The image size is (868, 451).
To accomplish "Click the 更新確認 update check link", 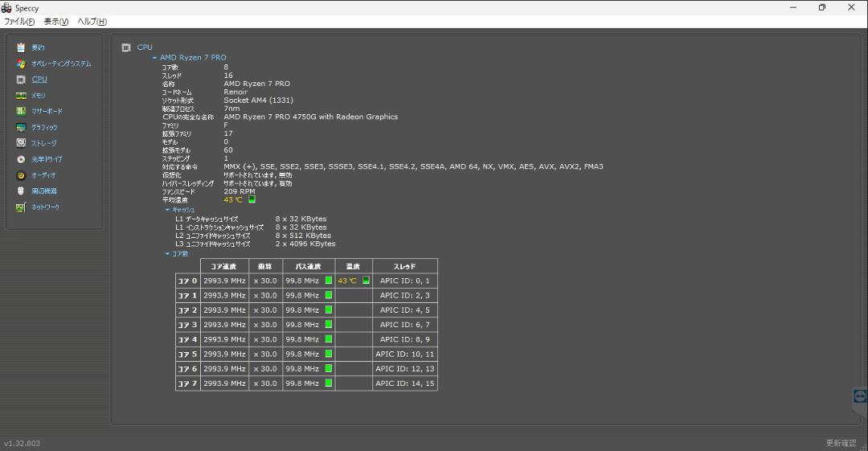I will click(x=841, y=443).
